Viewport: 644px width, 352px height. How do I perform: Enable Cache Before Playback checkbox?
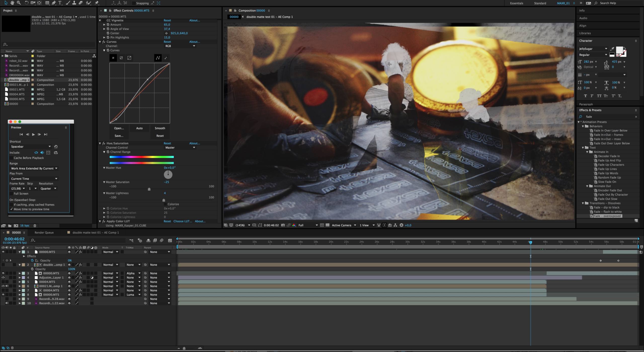pyautogui.click(x=11, y=158)
